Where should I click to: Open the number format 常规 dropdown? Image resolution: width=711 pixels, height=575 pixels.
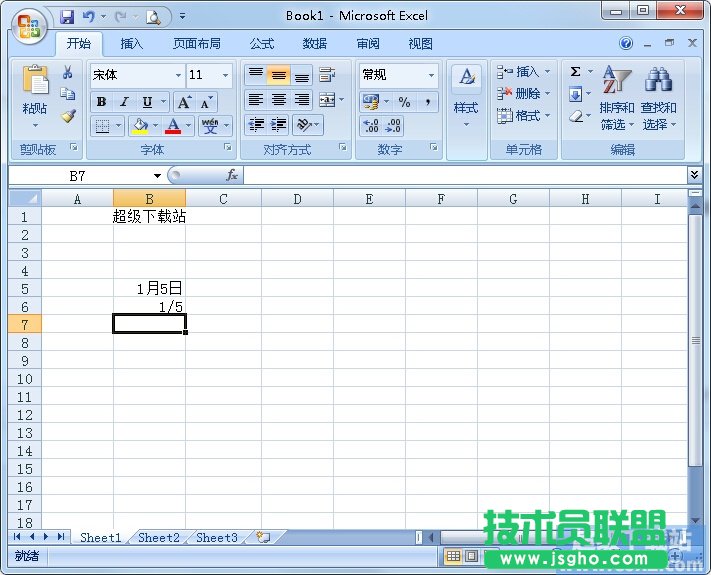[x=432, y=75]
